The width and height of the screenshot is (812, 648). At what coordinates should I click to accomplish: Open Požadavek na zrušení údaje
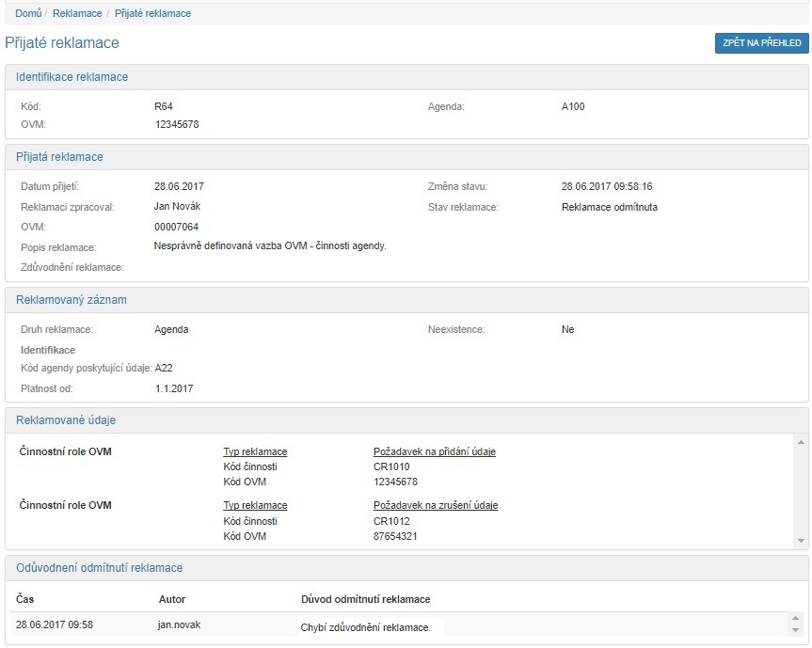click(x=435, y=505)
